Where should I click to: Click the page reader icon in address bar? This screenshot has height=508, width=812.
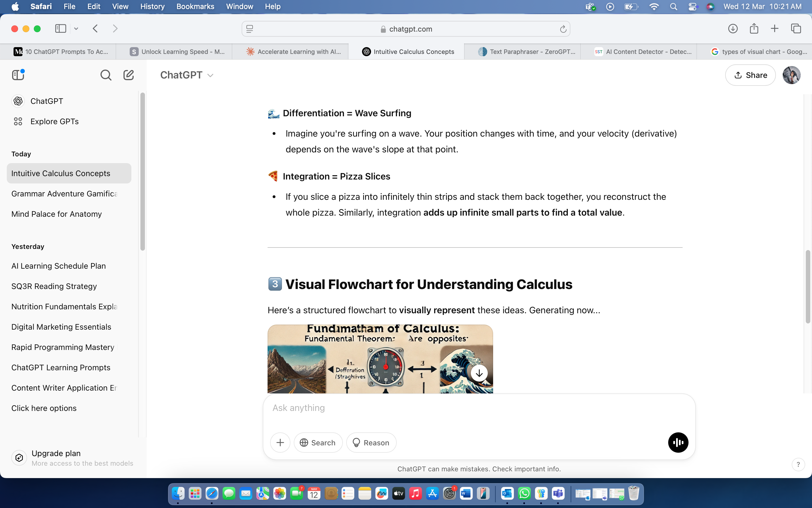pos(250,29)
